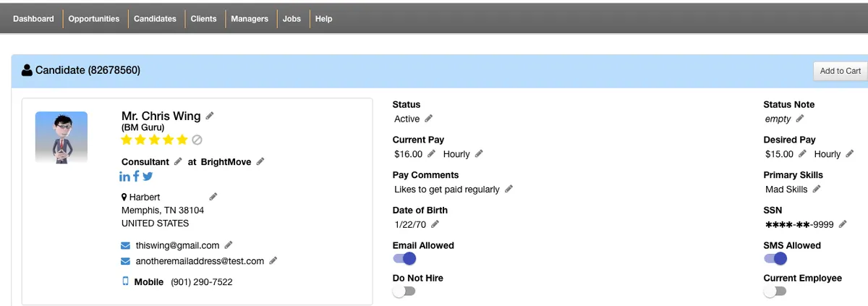Edit the $16.00 current pay amount
Viewport: 868px width, 306px height.
(431, 153)
